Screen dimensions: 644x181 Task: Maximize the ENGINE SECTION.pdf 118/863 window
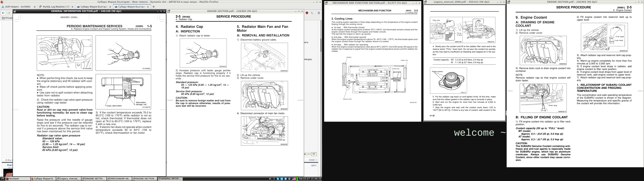click(299, 11)
